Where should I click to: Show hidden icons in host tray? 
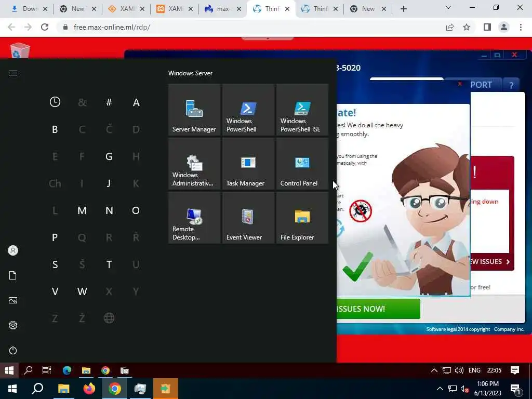(x=440, y=389)
